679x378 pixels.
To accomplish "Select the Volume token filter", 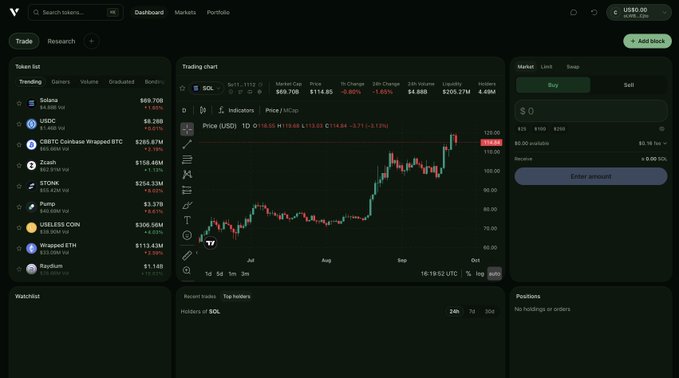I will pos(89,82).
